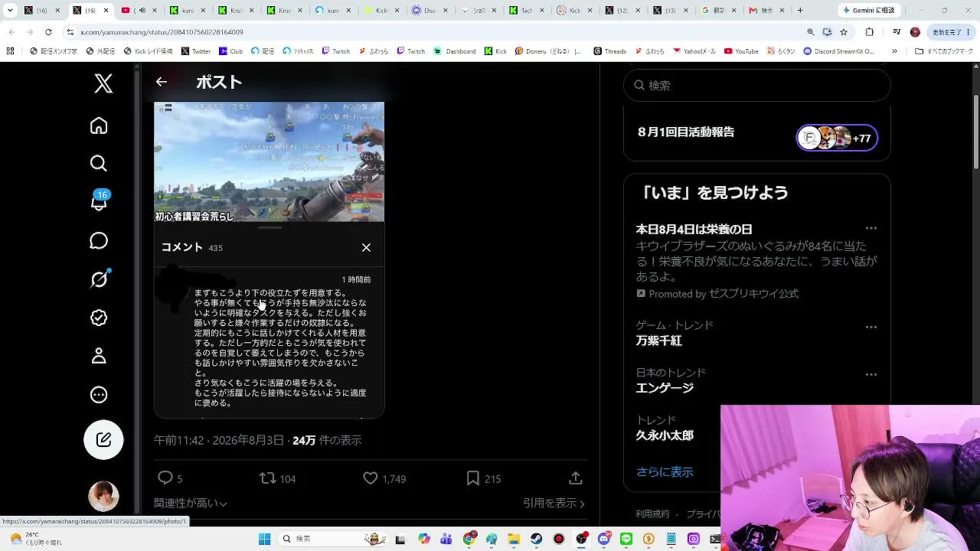The width and height of the screenshot is (980, 551).
Task: Switch to the Gmail browser tab
Action: point(766,11)
